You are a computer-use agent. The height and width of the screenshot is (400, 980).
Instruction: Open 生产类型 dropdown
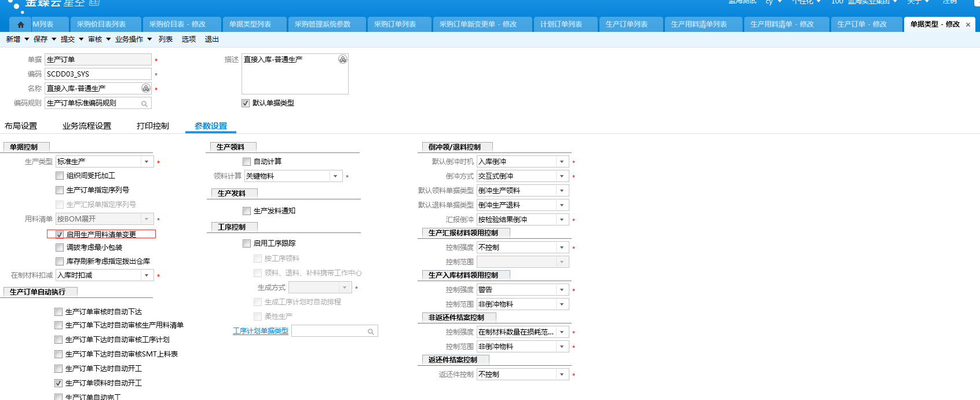[x=147, y=162]
